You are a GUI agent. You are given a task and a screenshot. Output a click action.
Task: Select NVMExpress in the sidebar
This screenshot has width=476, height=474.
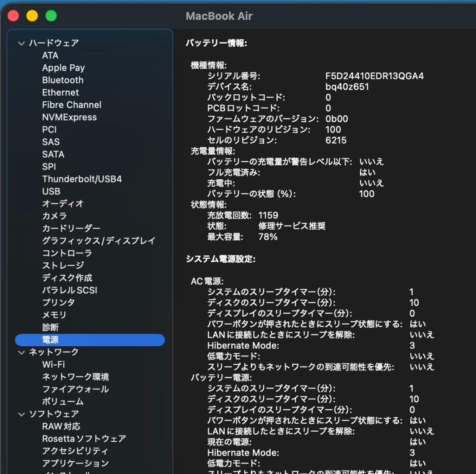pyautogui.click(x=69, y=117)
